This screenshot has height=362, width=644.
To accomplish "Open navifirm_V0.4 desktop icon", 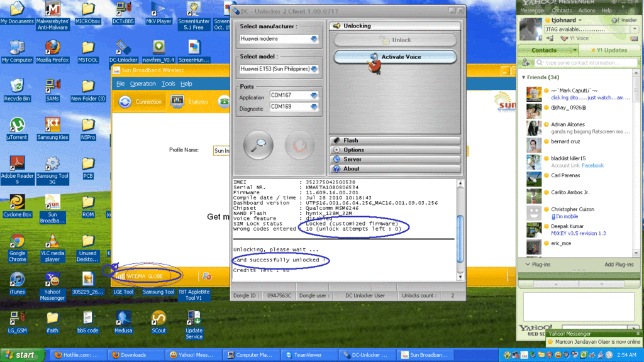I will 158,52.
